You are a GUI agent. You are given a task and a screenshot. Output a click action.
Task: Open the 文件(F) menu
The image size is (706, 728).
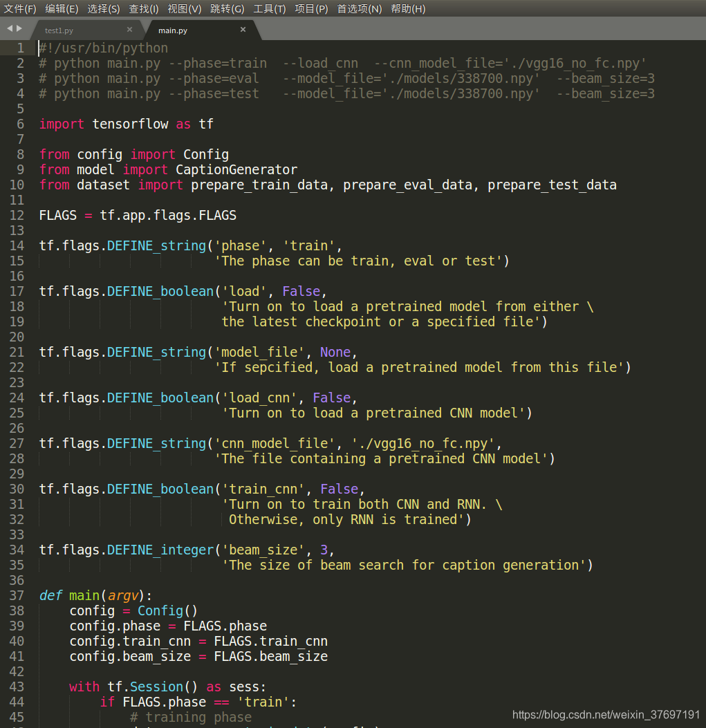pyautogui.click(x=20, y=9)
